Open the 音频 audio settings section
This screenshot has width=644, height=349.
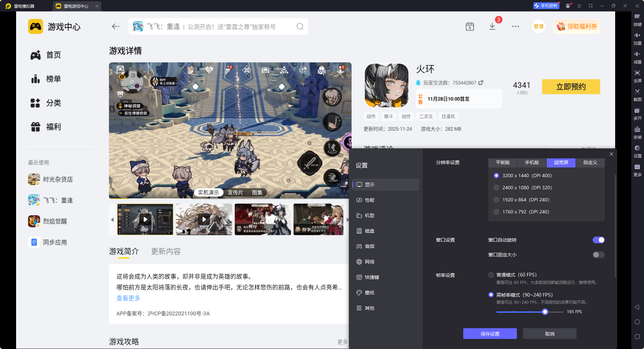pyautogui.click(x=369, y=246)
